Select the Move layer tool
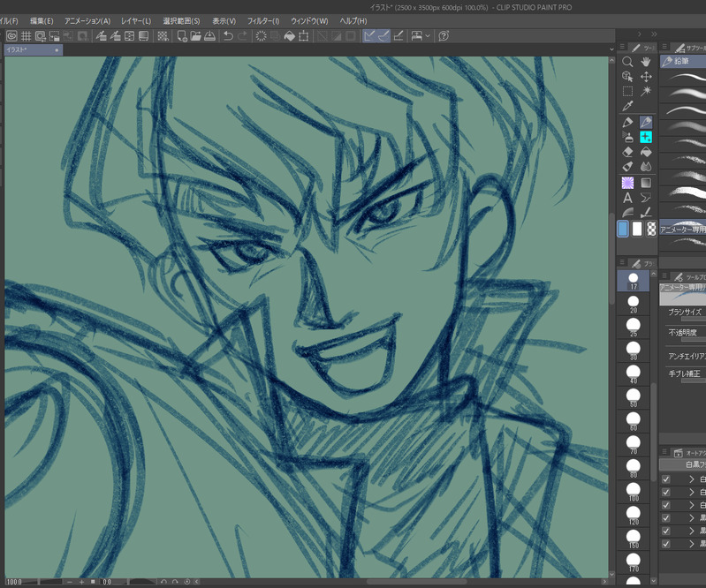Viewport: 706px width, 588px height. [x=646, y=77]
